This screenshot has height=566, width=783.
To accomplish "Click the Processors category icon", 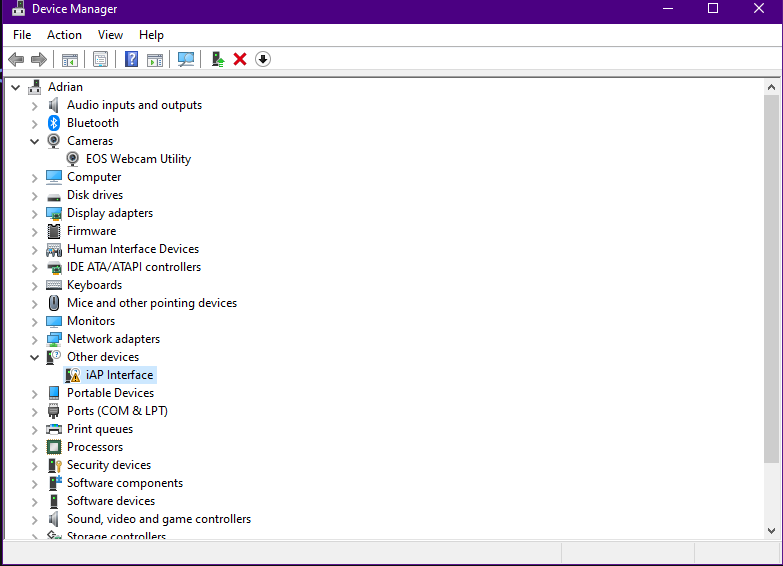I will pos(54,447).
